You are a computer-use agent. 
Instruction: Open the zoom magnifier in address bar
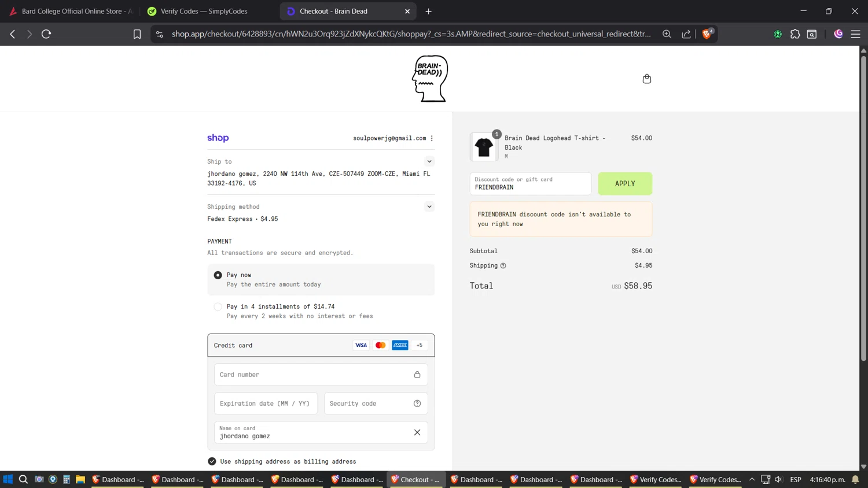click(x=667, y=34)
